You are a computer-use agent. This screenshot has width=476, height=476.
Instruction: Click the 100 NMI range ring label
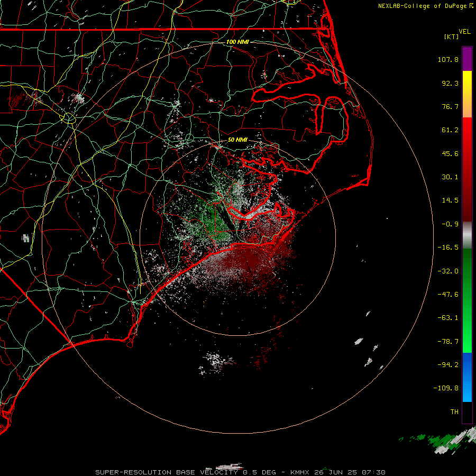click(x=237, y=42)
